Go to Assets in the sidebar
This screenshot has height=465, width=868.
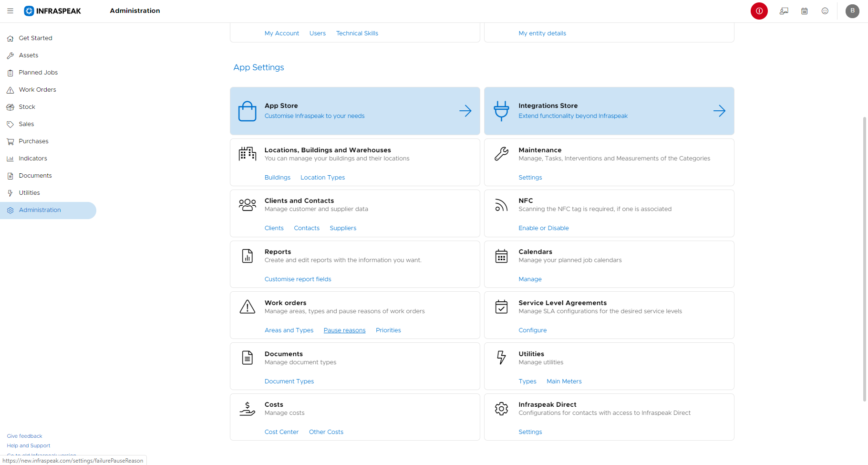coord(48,55)
